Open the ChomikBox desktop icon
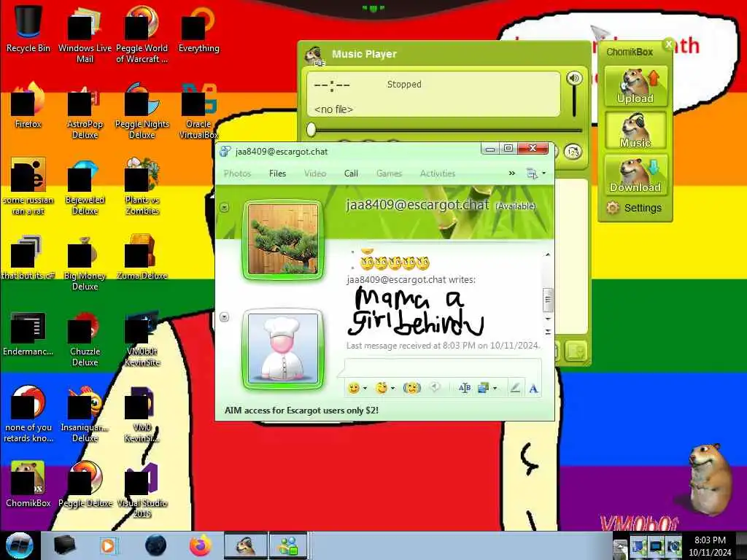 pyautogui.click(x=28, y=484)
